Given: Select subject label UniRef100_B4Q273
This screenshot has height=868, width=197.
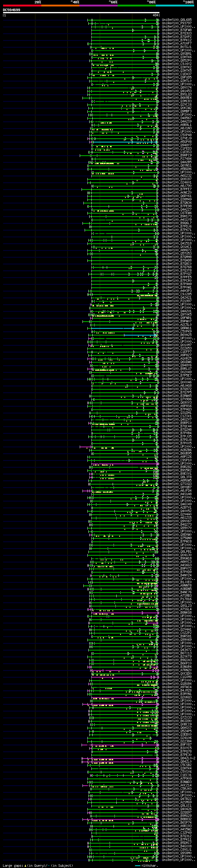Looking at the screenshot, I should tap(177, 525).
